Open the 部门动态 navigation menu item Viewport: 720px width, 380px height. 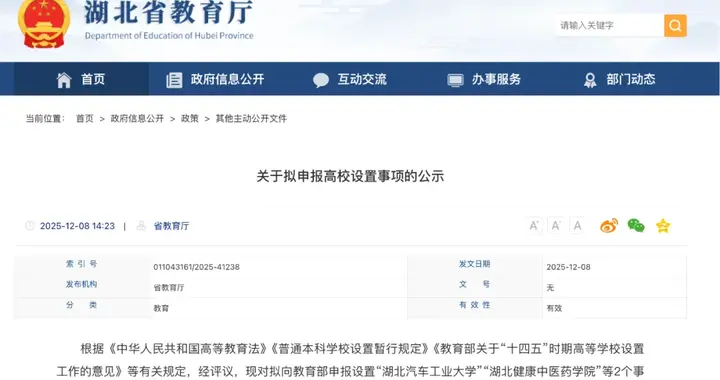619,79
